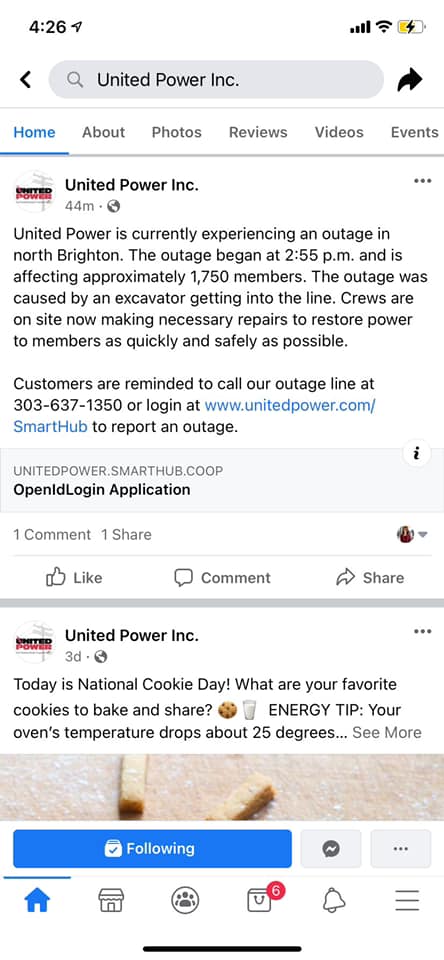Switch to the Reviews tab
The height and width of the screenshot is (960, 444).
point(258,132)
